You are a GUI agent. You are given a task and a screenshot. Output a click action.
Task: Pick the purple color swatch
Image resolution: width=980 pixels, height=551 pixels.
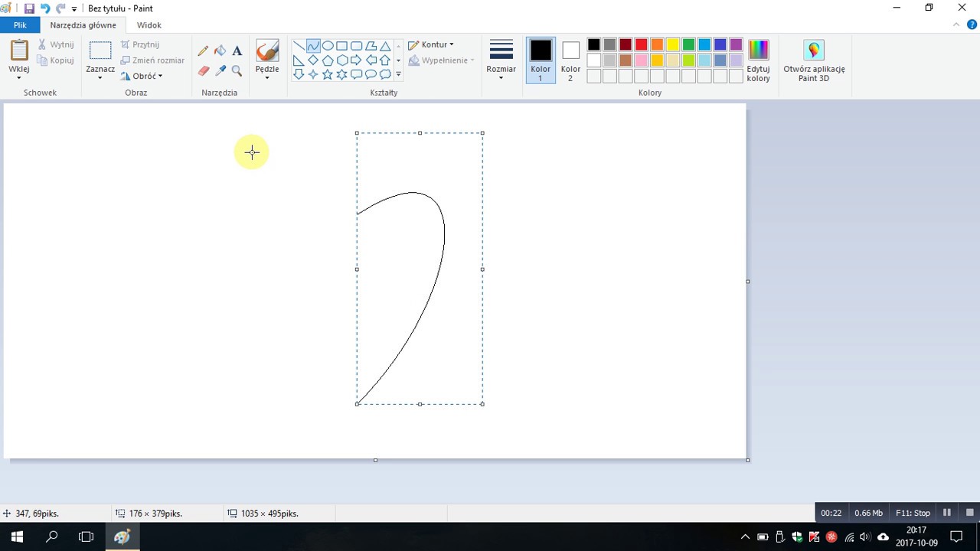point(736,44)
